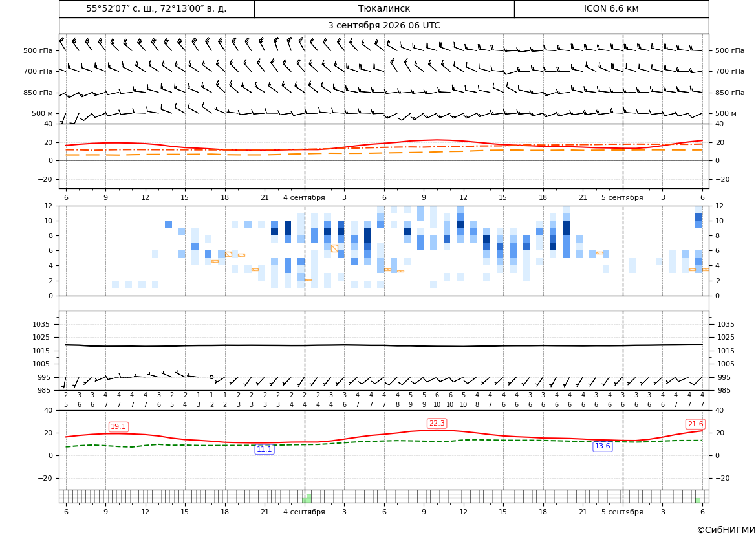Click the 11.1 blue minimum label
The height and width of the screenshot is (535, 756).
click(x=265, y=449)
